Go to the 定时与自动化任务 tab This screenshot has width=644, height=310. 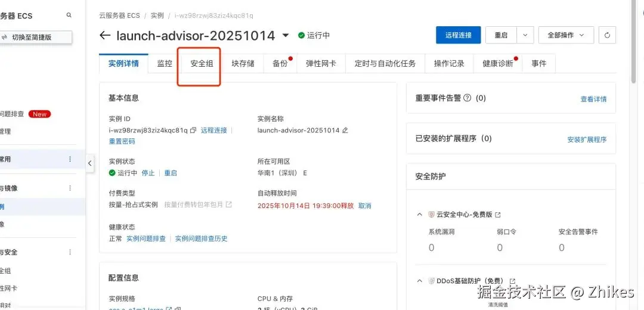pyautogui.click(x=385, y=64)
